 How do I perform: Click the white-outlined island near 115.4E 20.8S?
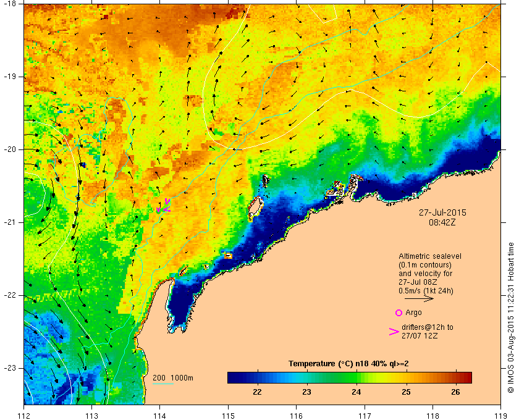point(255,209)
